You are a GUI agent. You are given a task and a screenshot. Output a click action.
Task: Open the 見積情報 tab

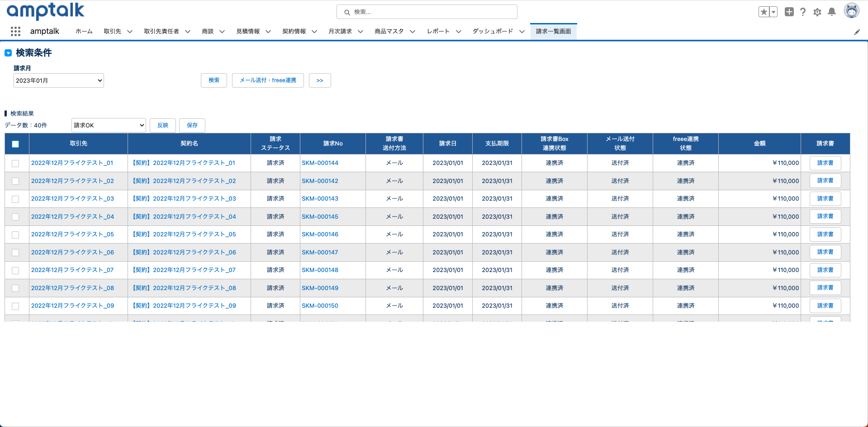(248, 31)
